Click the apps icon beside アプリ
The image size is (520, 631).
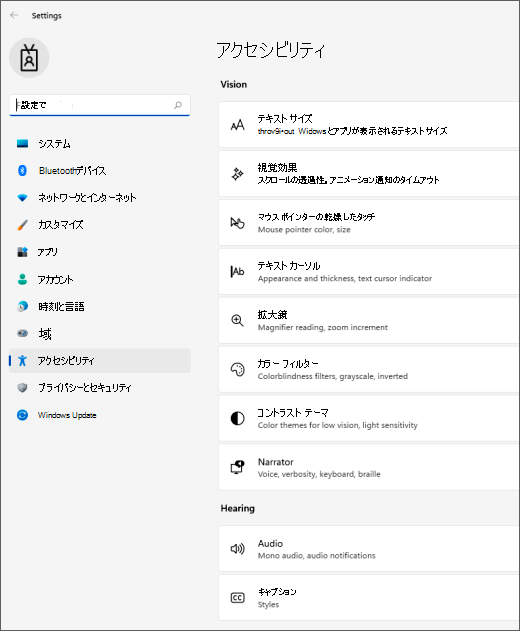click(x=23, y=252)
